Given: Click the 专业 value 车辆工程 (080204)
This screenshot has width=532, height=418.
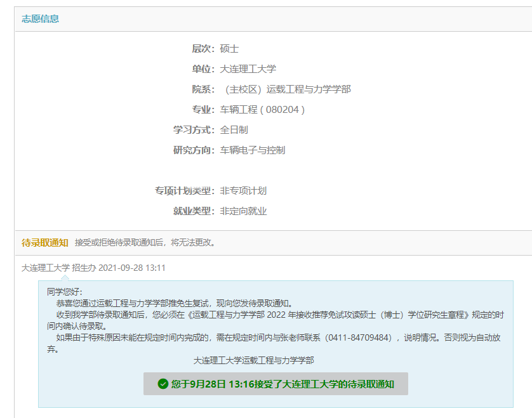Looking at the screenshot, I should tap(262, 110).
